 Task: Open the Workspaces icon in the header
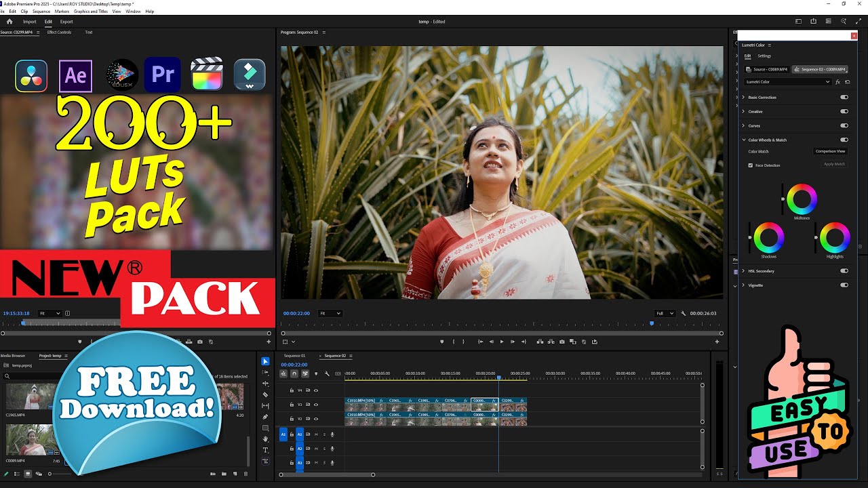798,22
